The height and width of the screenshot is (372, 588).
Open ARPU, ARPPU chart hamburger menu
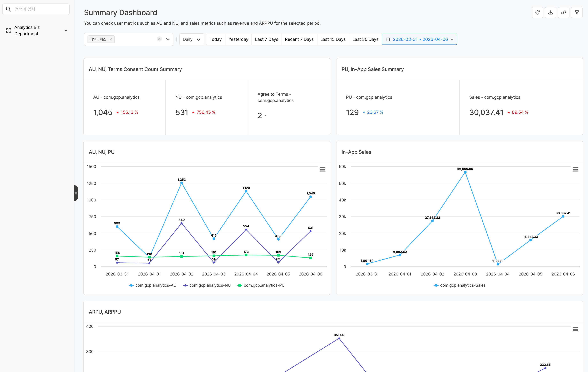coord(575,329)
